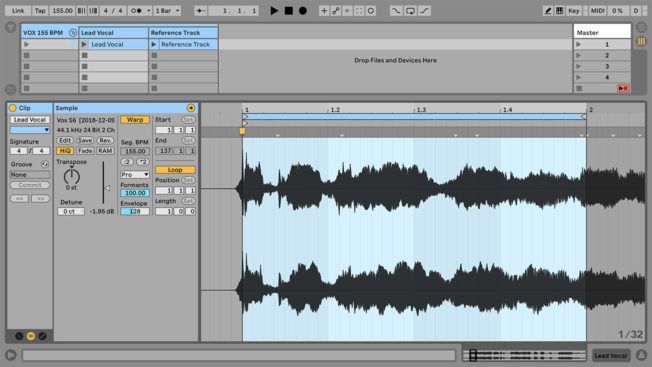The width and height of the screenshot is (652, 367).
Task: Click the Session Record circle icon
Action: (x=370, y=11)
